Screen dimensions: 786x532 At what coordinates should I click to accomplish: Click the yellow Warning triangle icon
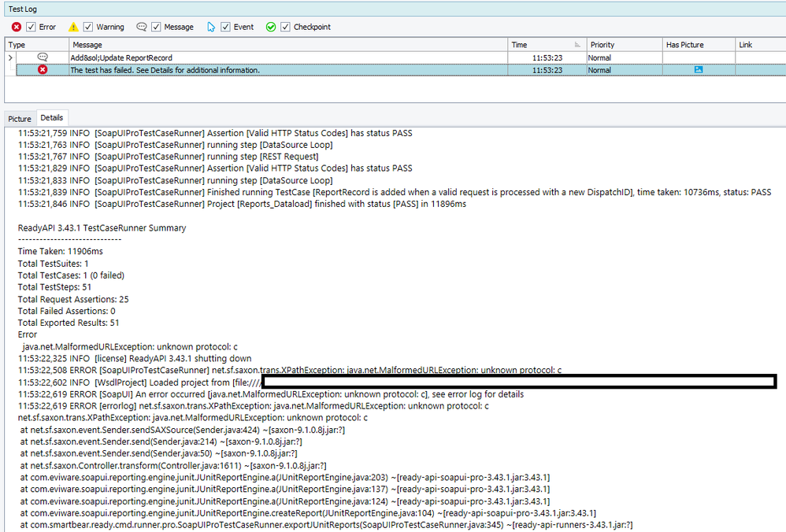(x=73, y=27)
